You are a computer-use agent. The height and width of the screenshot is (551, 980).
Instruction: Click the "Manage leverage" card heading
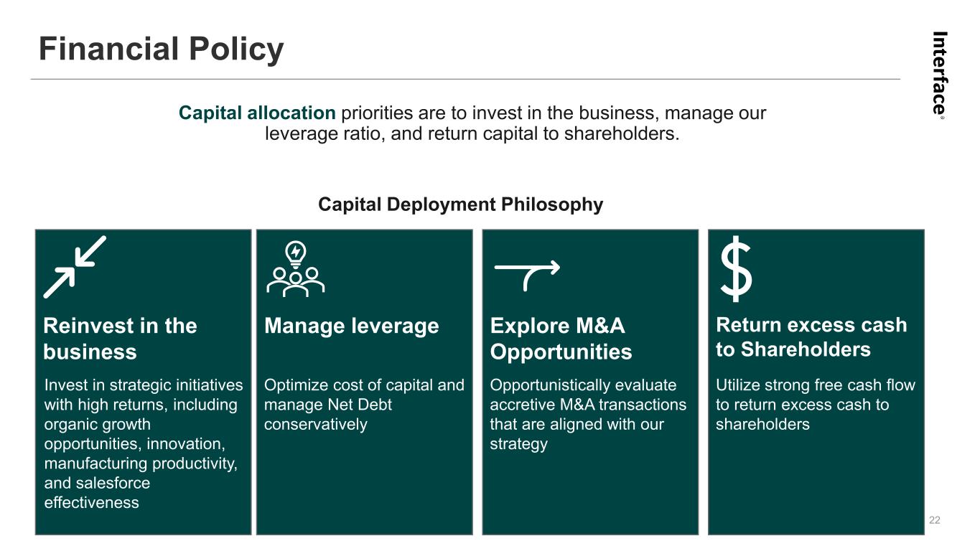351,326
